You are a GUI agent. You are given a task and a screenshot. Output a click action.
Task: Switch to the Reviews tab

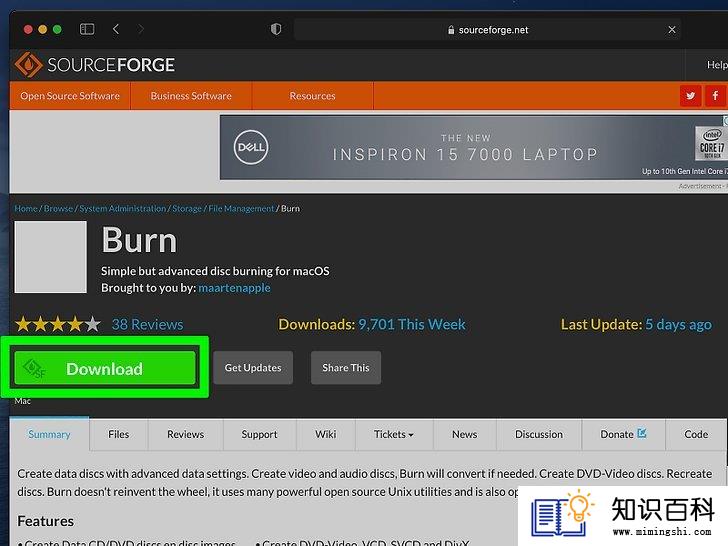pos(185,434)
